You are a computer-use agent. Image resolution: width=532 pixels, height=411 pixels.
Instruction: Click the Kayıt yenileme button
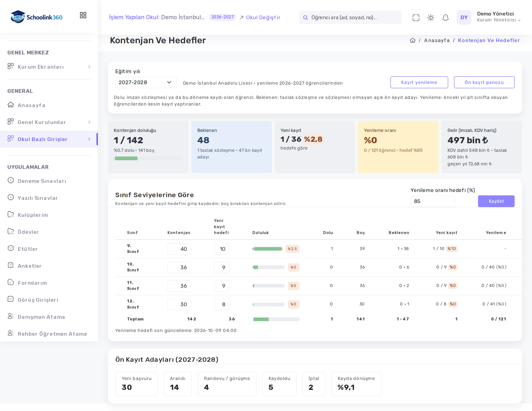click(419, 82)
